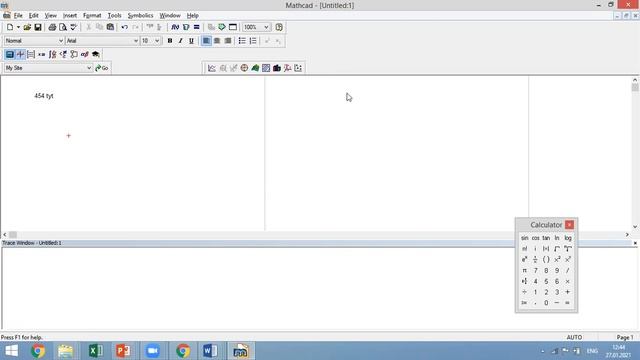The width and height of the screenshot is (640, 360).
Task: Select Align Center
Action: (x=217, y=41)
